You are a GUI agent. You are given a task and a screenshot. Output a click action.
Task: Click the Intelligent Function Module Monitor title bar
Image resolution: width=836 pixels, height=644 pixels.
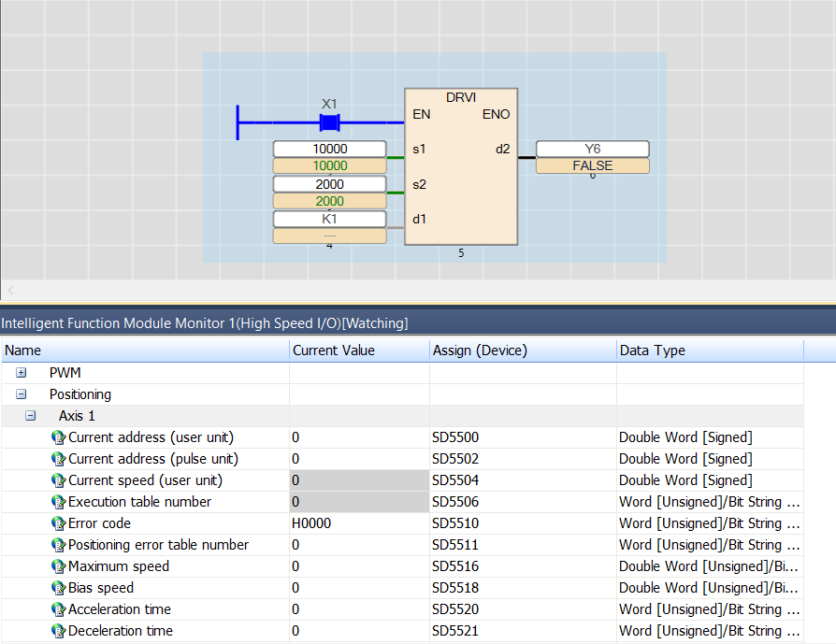click(x=418, y=323)
